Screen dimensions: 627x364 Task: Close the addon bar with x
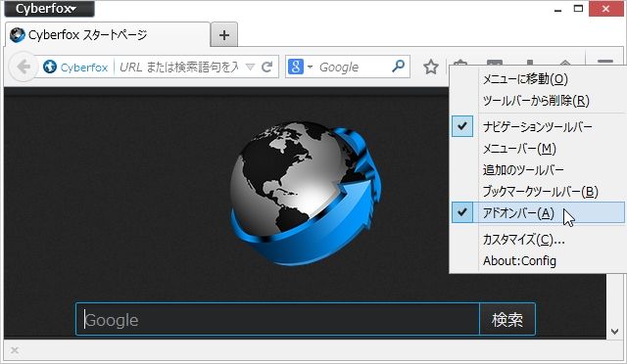pos(15,350)
